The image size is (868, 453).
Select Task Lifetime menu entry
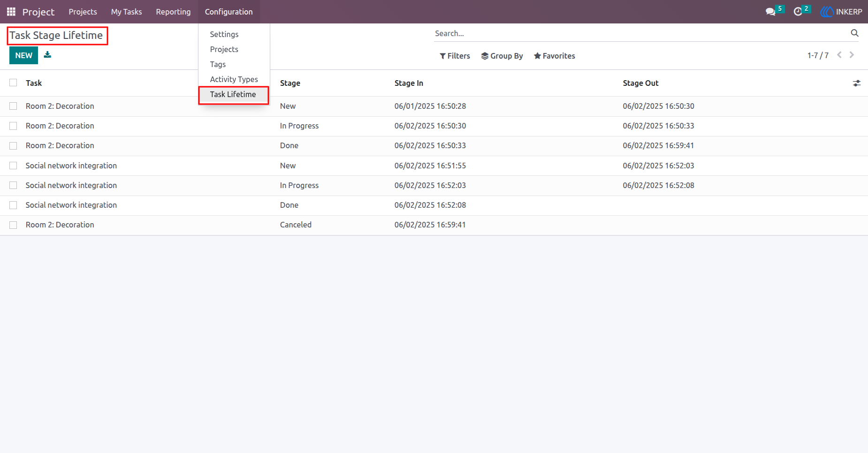[x=234, y=94]
